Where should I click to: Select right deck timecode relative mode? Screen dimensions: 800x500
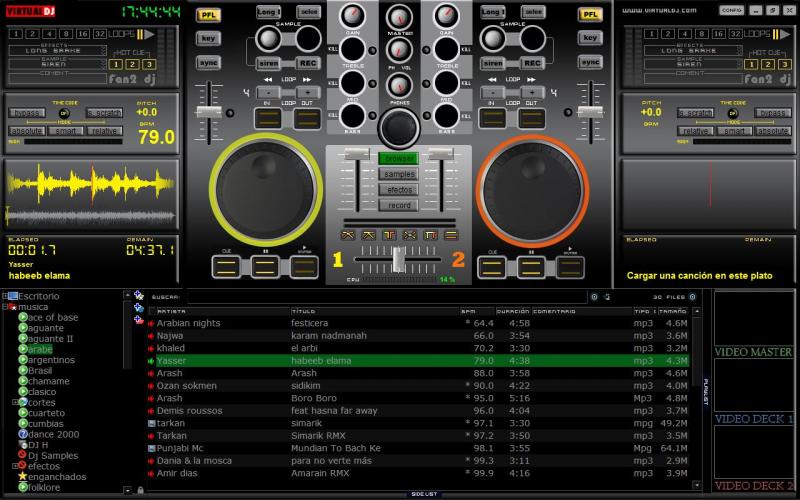click(695, 131)
